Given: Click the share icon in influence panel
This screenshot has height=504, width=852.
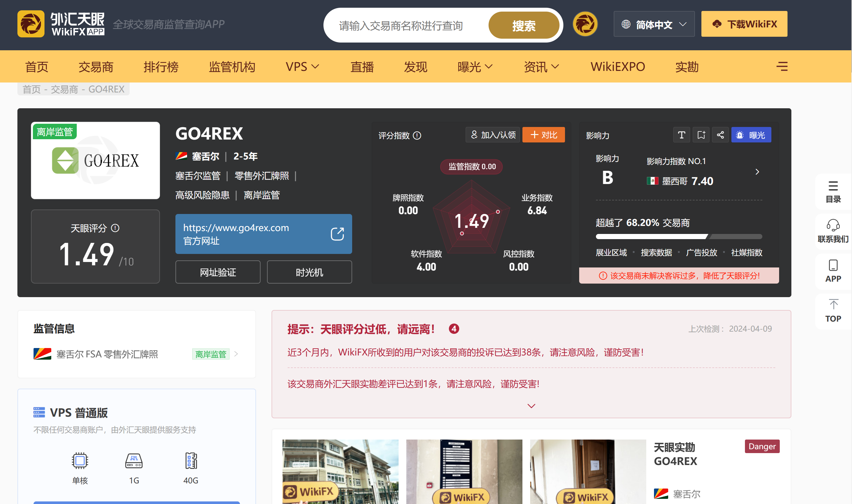Looking at the screenshot, I should coord(720,135).
